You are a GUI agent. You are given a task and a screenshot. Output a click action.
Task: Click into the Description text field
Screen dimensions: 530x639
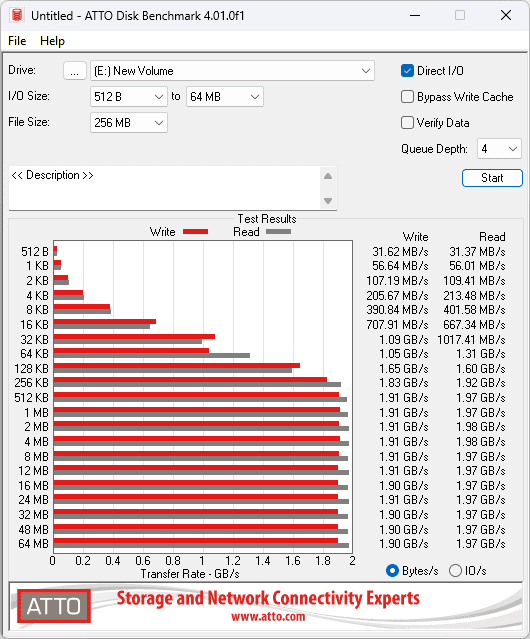[x=165, y=188]
